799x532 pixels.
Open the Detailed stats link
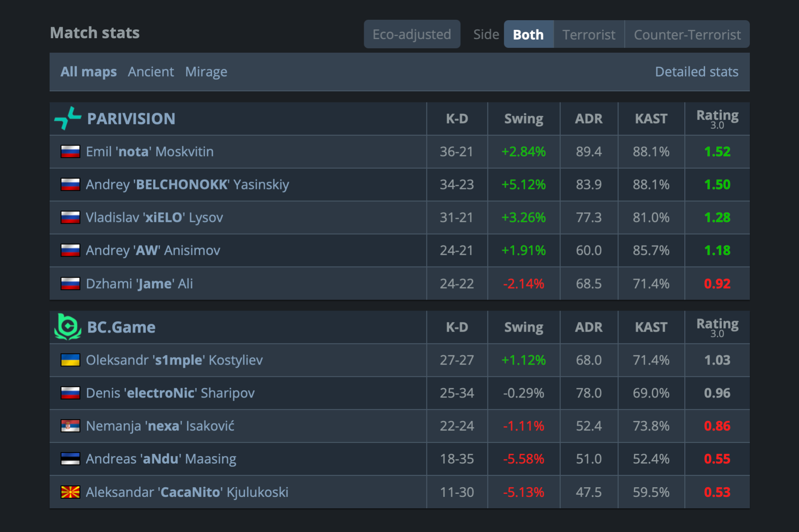pyautogui.click(x=696, y=72)
